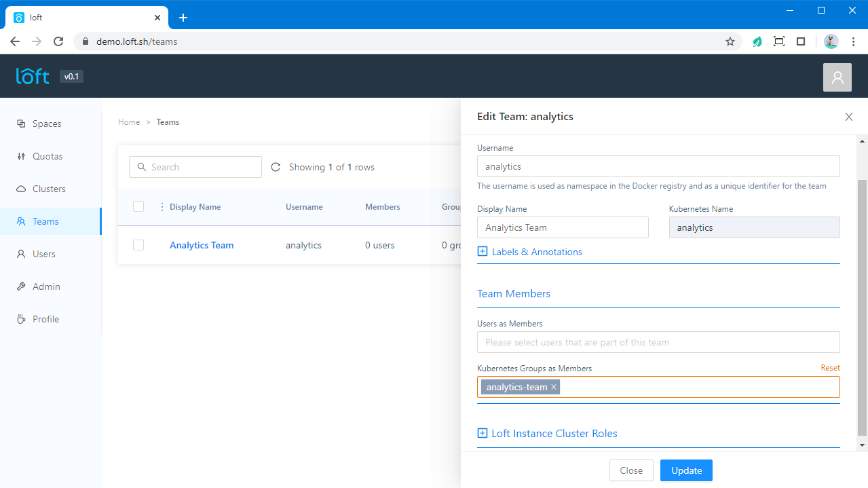The height and width of the screenshot is (488, 868).
Task: Open a new browser tab
Action: click(x=183, y=18)
